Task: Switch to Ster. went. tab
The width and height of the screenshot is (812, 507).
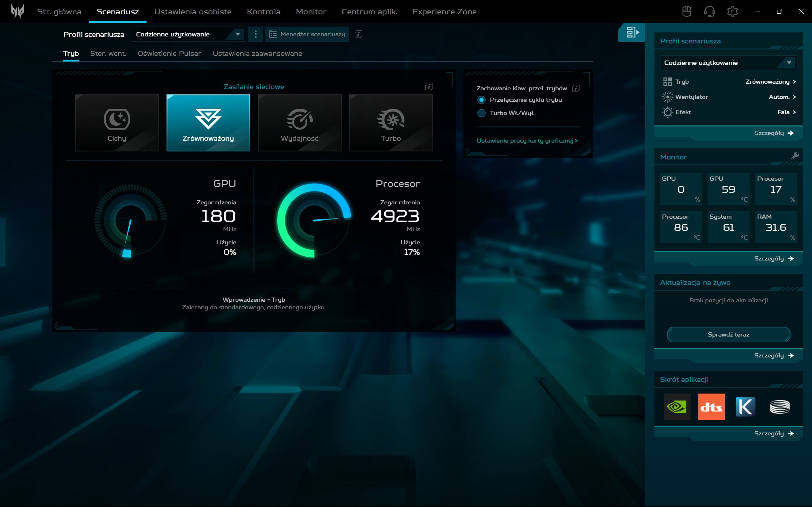Action: (108, 54)
